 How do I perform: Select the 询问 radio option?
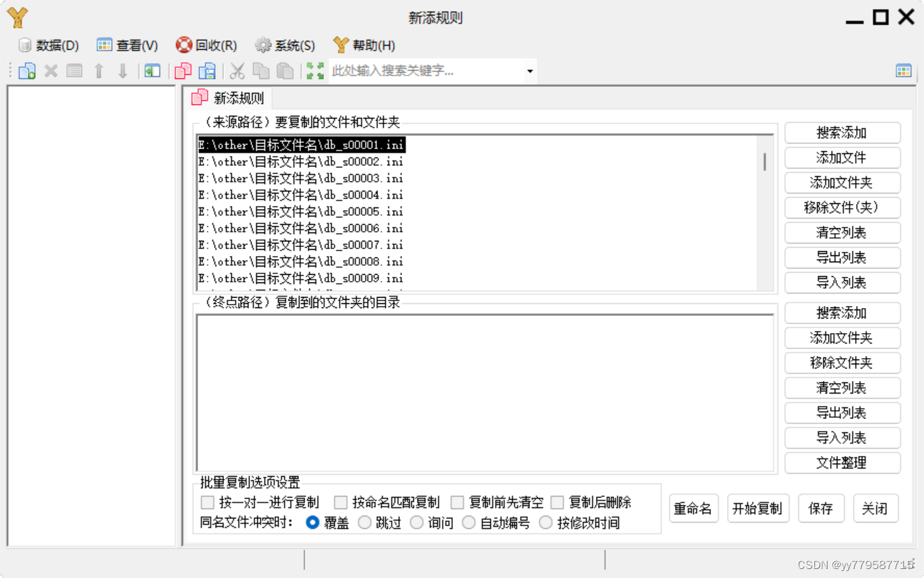(x=431, y=522)
